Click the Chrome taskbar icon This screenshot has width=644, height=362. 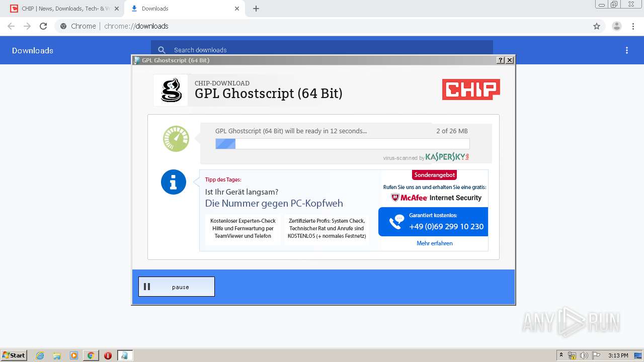pyautogui.click(x=91, y=355)
